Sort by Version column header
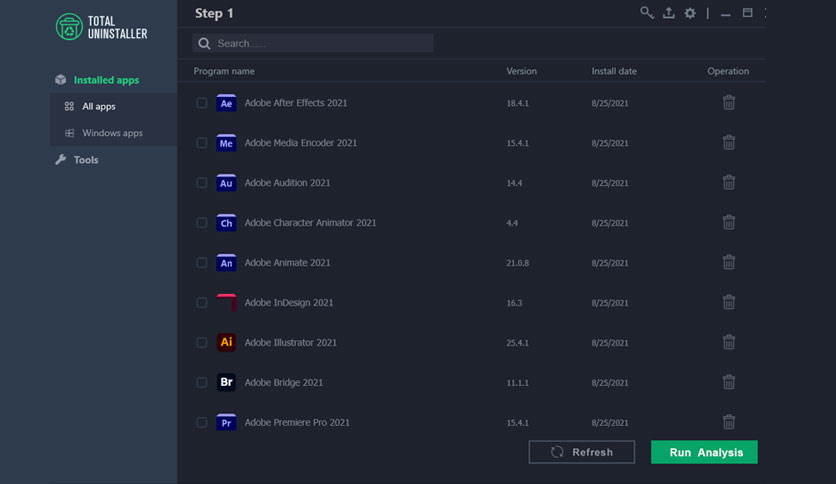This screenshot has height=484, width=836. (521, 71)
